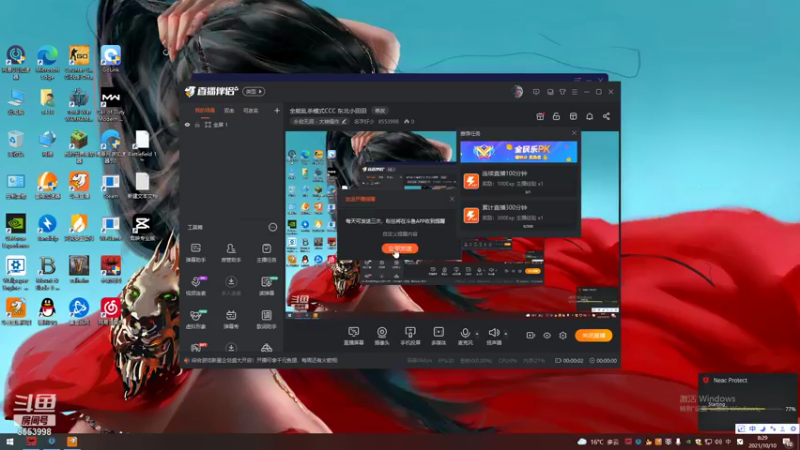Open the layout panel icon beside the bell
Viewport: 800px width, 450px height.
tap(573, 116)
